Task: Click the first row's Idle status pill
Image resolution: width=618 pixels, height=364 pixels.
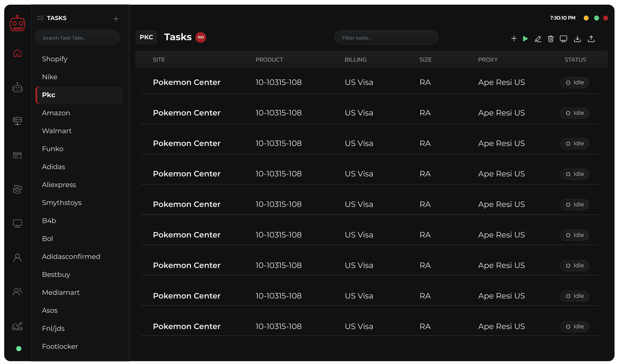Action: (574, 82)
